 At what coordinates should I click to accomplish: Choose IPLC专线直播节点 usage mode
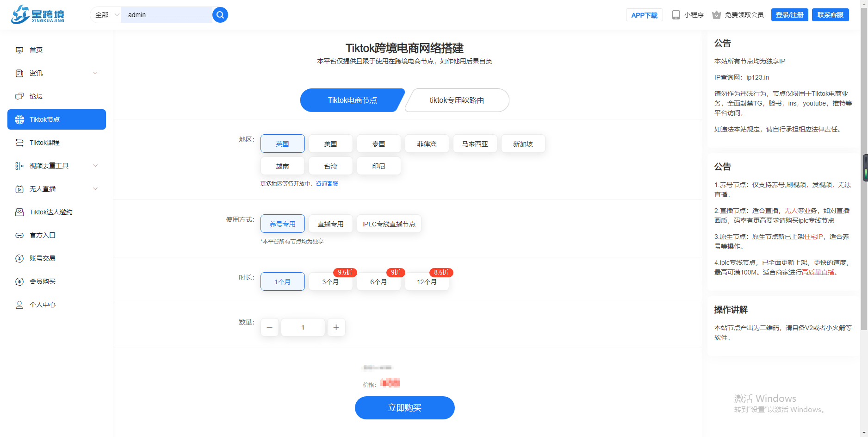pos(389,224)
